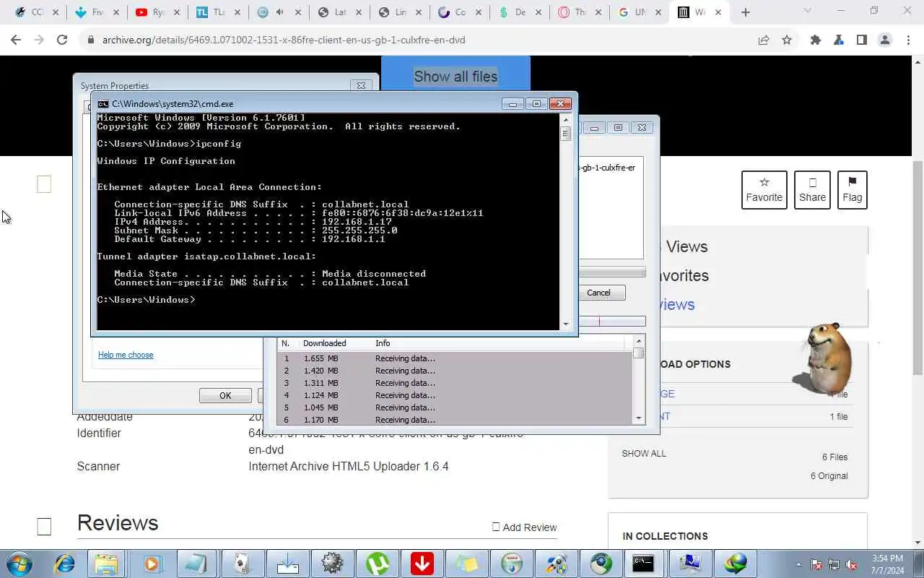Open Chrome profile avatar

(x=885, y=40)
